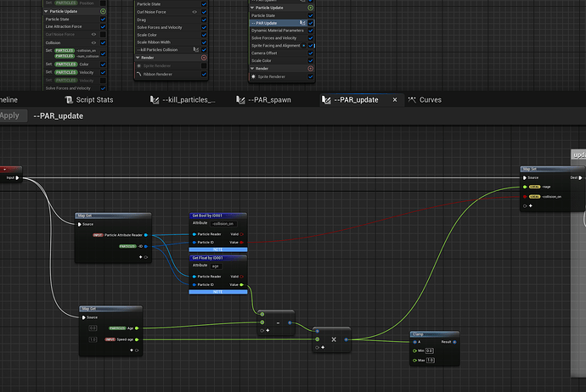Select the Sprite Facing and Alignment module
The width and height of the screenshot is (586, 392).
pyautogui.click(x=276, y=46)
